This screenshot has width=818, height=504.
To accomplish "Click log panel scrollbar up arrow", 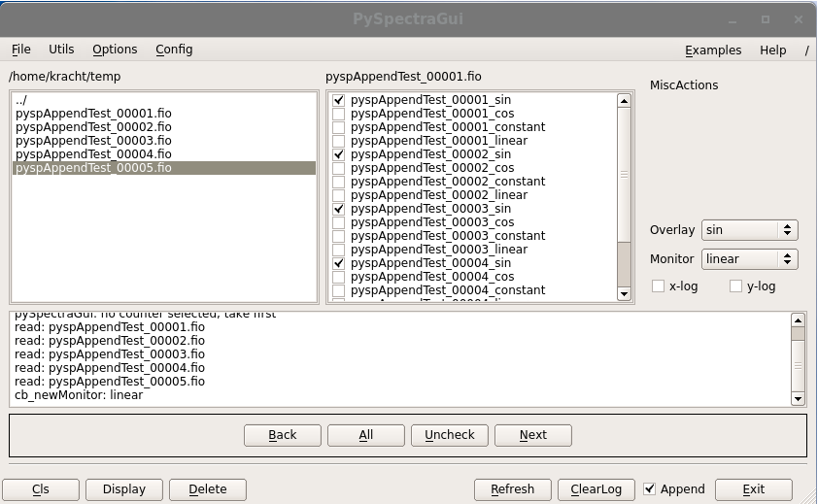I will click(798, 320).
